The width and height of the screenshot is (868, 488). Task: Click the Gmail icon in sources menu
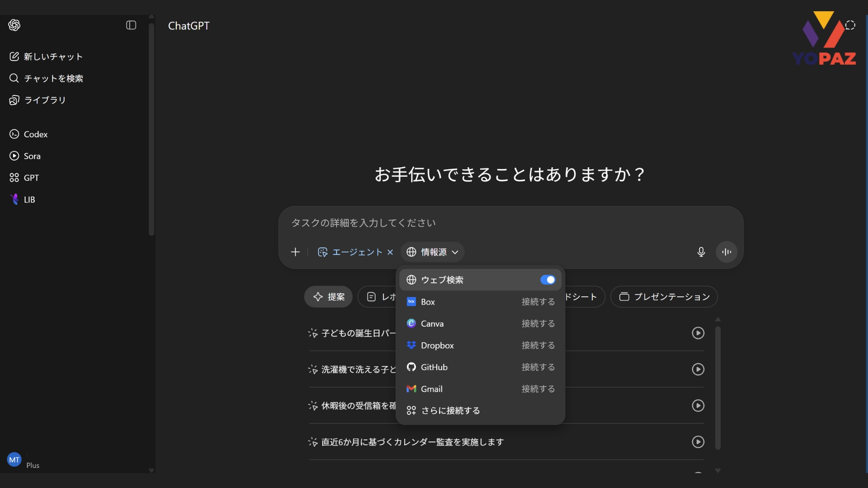coord(411,389)
